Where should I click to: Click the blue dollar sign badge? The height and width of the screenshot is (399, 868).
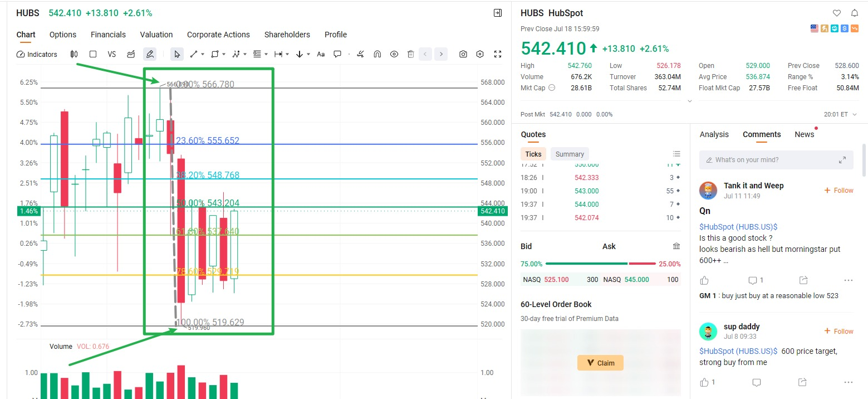(845, 28)
